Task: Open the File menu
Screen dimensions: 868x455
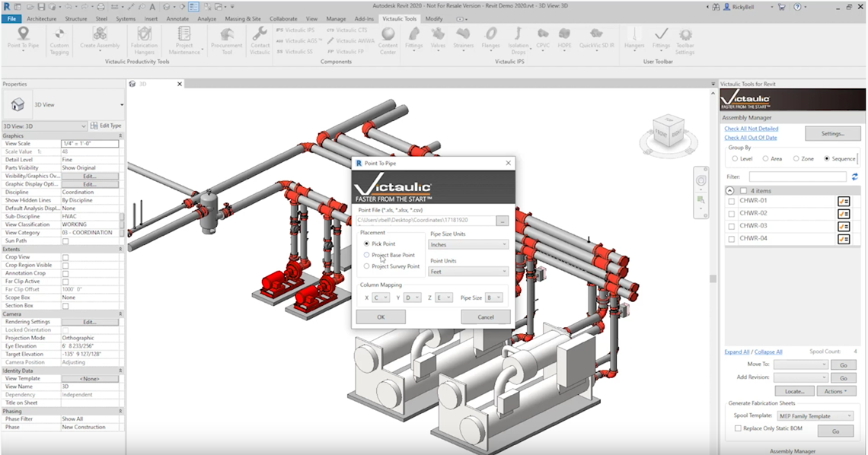Action: pos(11,19)
